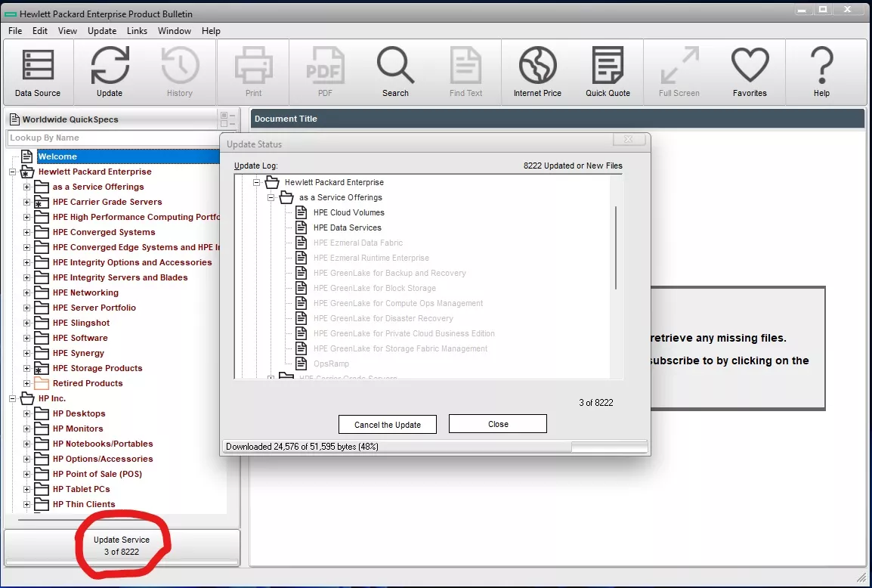The image size is (872, 588).
Task: Click the Welcome document icon in tree
Action: coord(26,156)
